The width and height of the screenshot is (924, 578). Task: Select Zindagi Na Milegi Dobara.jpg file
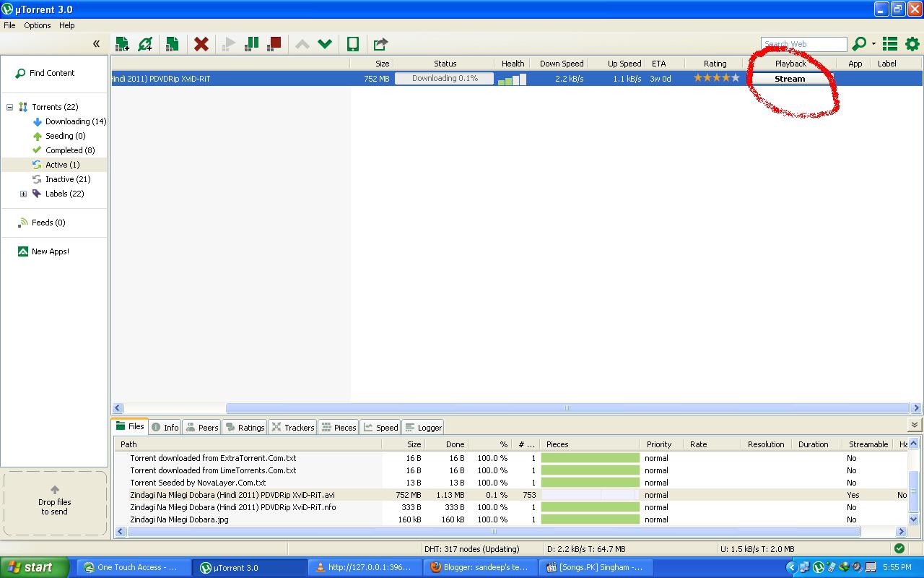(511, 519)
